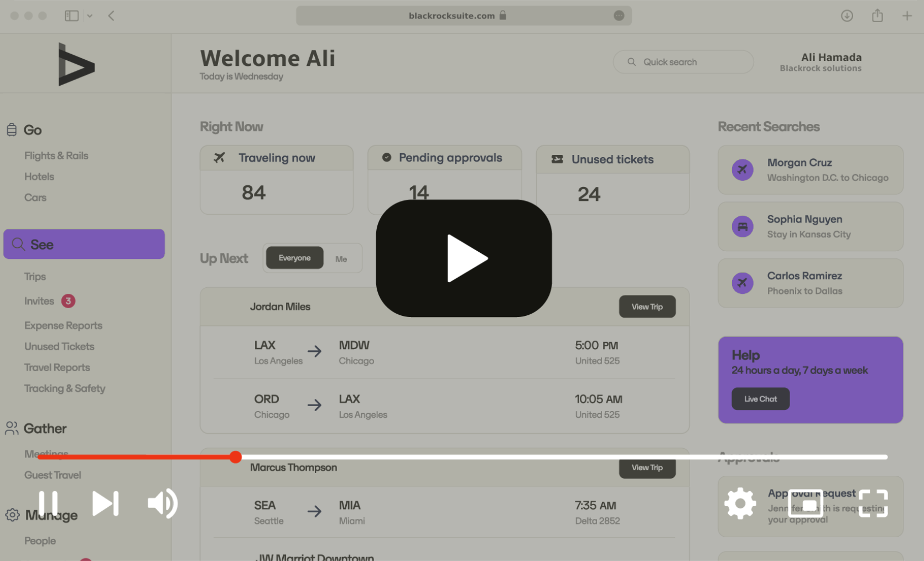The height and width of the screenshot is (561, 924).
Task: Open the page options menu in address bar
Action: pos(619,15)
